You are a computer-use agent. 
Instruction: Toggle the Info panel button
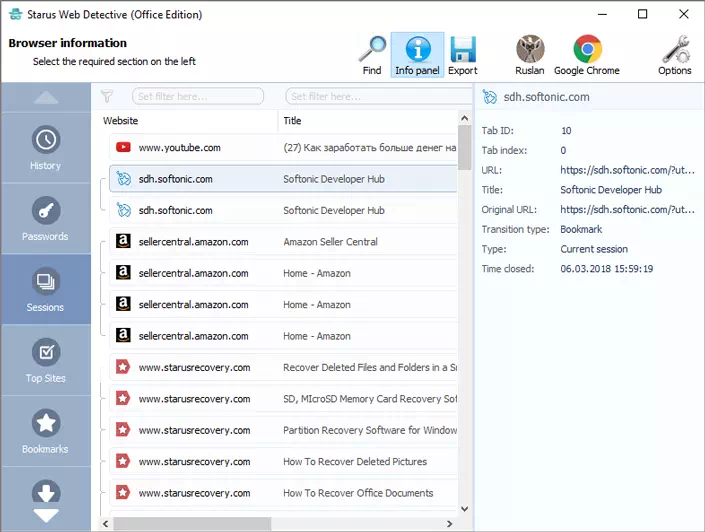[417, 55]
